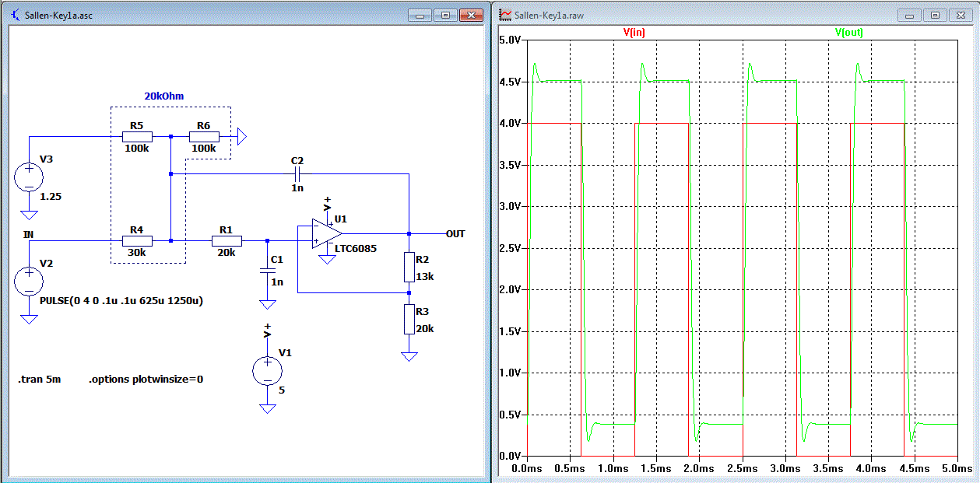Minimize the Sallen-Key1a.raw window
980x483 pixels.
[911, 16]
